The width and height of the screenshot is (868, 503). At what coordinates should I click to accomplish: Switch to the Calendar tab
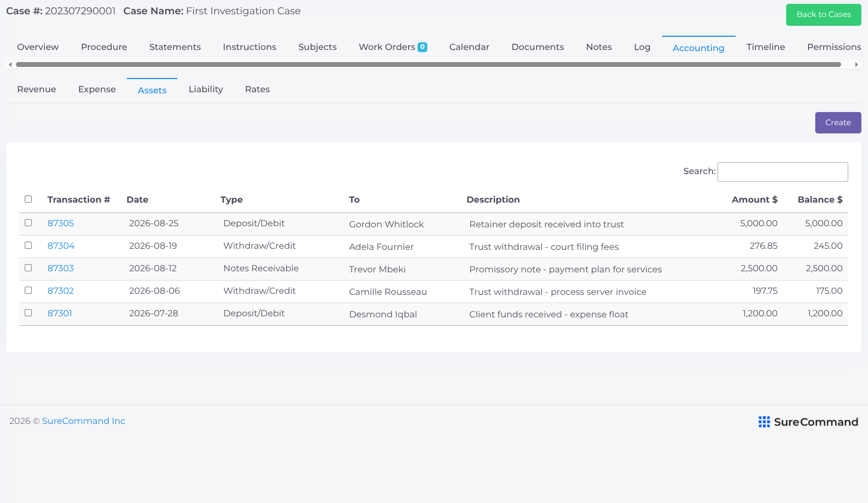click(469, 47)
